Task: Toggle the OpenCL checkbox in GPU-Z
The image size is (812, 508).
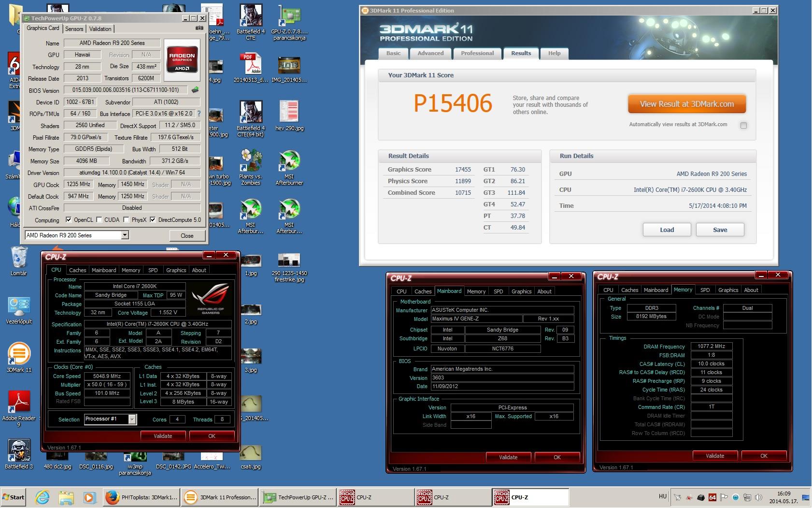Action: point(69,220)
